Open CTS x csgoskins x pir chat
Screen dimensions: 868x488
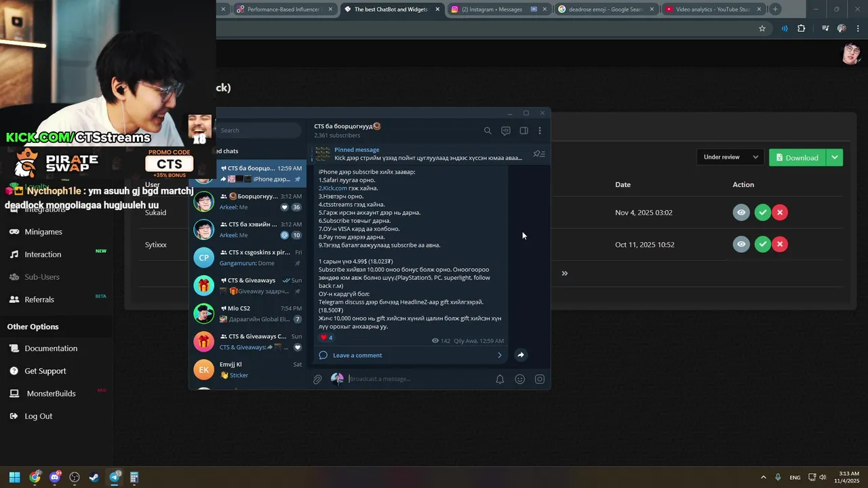pyautogui.click(x=249, y=258)
